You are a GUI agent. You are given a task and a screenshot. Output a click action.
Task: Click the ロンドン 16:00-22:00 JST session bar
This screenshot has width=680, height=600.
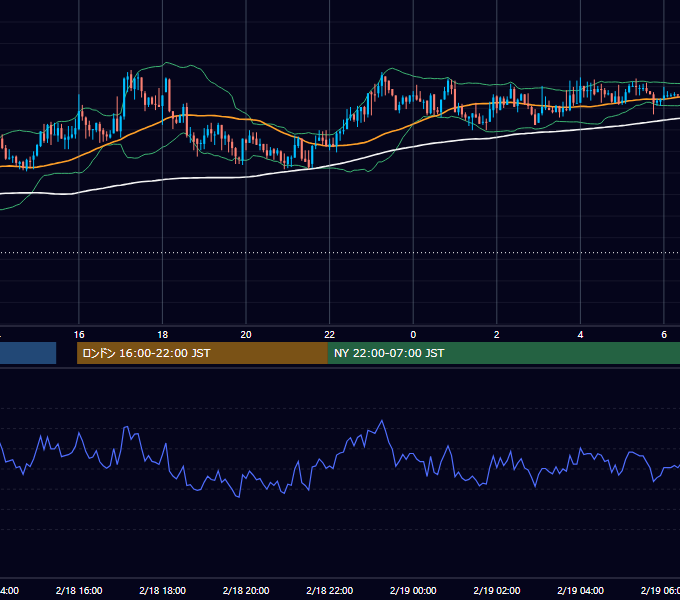tap(202, 353)
